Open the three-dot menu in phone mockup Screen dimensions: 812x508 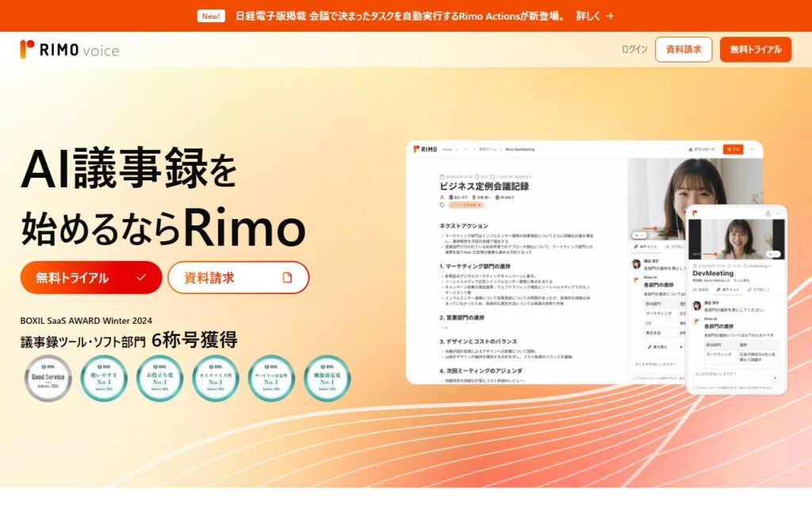(778, 214)
